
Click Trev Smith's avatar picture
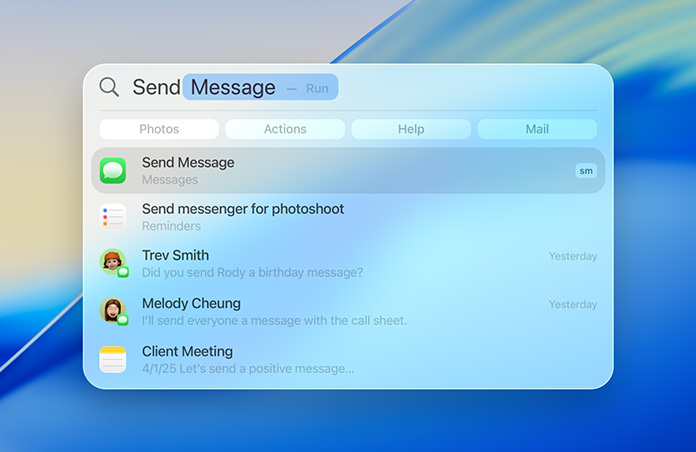(x=111, y=261)
